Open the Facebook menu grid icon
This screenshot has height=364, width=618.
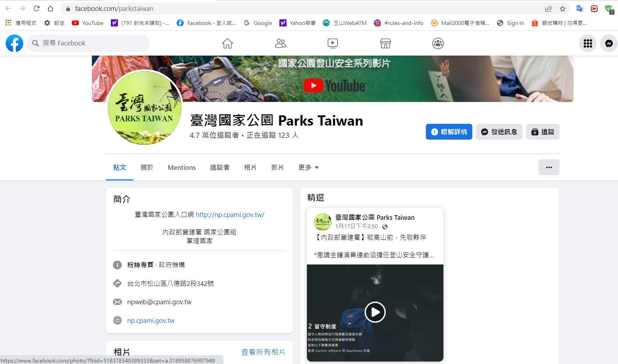pyautogui.click(x=588, y=43)
